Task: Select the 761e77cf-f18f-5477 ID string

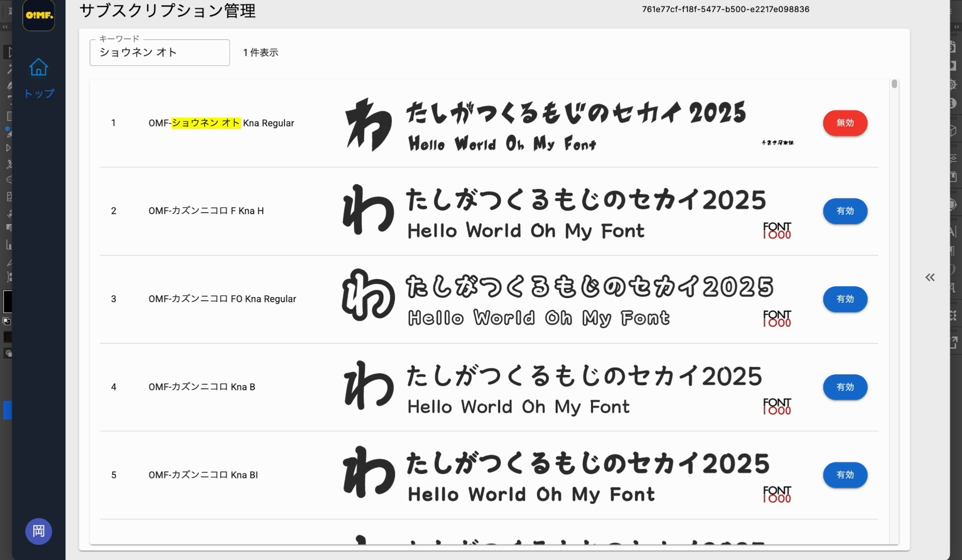Action: coord(725,9)
